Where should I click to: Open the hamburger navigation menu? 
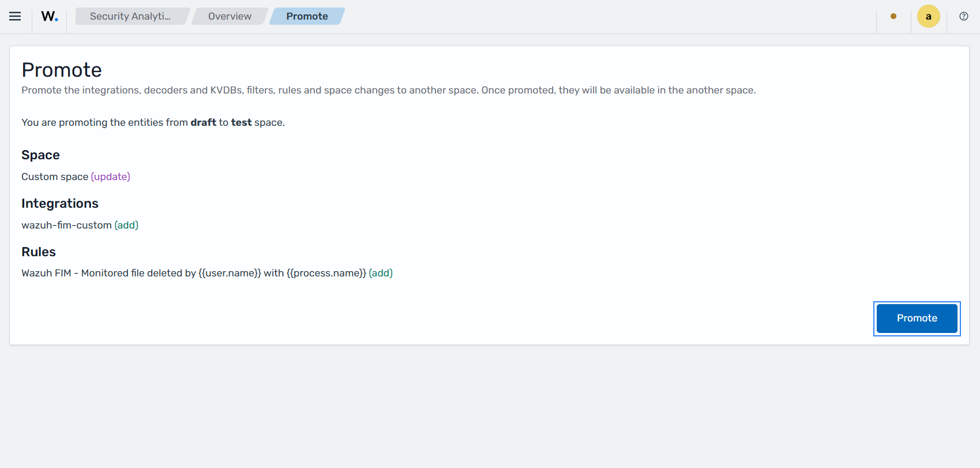pos(15,16)
